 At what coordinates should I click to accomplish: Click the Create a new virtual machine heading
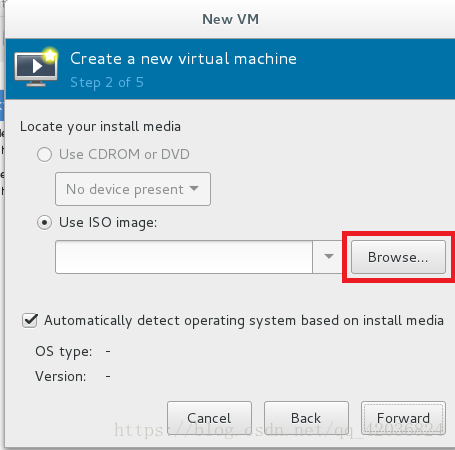(183, 59)
